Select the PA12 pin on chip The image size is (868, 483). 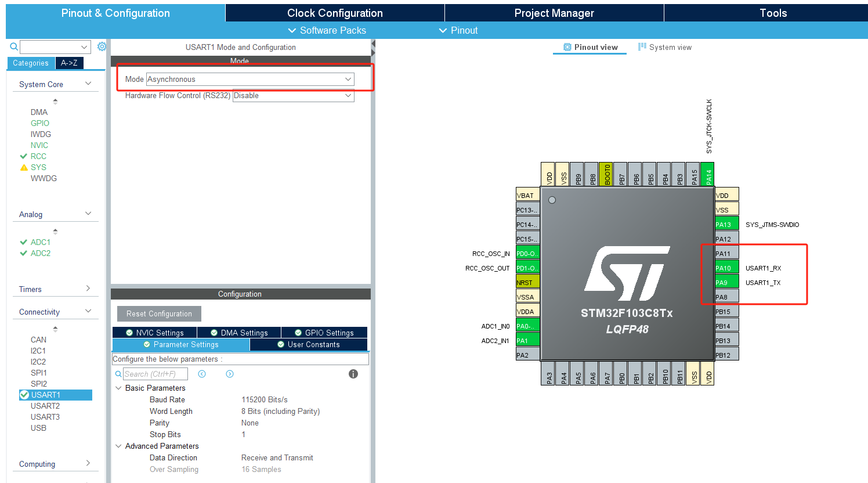pos(726,239)
